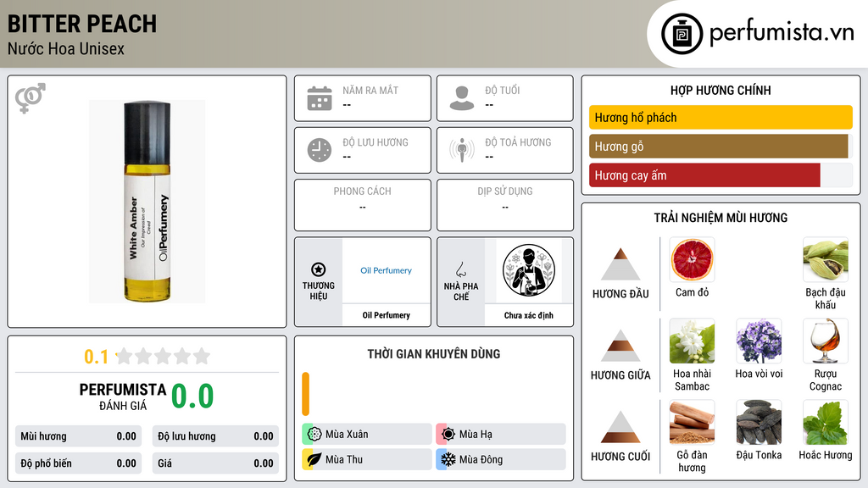The width and height of the screenshot is (868, 488).
Task: Click the Oil Perfumery brand name label
Action: 386,315
